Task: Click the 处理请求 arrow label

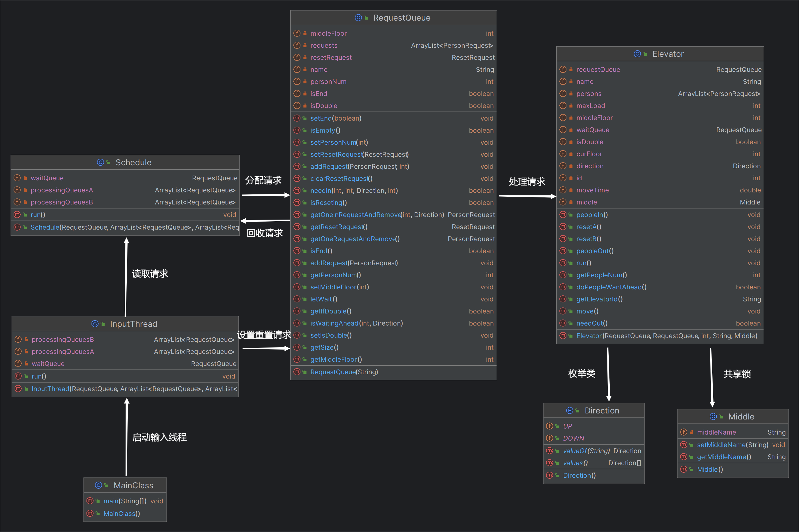Action: point(527,182)
